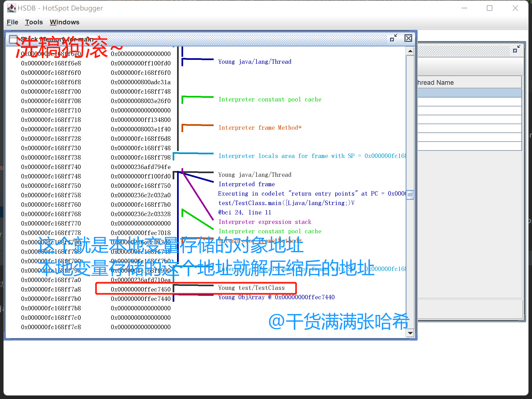The height and width of the screenshot is (399, 532).
Task: Click the Stack Memory internal frame icon
Action: 13,39
